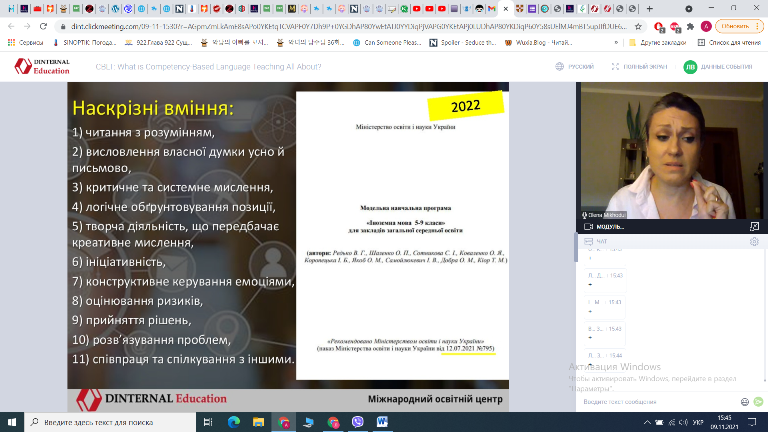The width and height of the screenshot is (768, 432).
Task: Open the volume control in system tray
Action: point(684,422)
